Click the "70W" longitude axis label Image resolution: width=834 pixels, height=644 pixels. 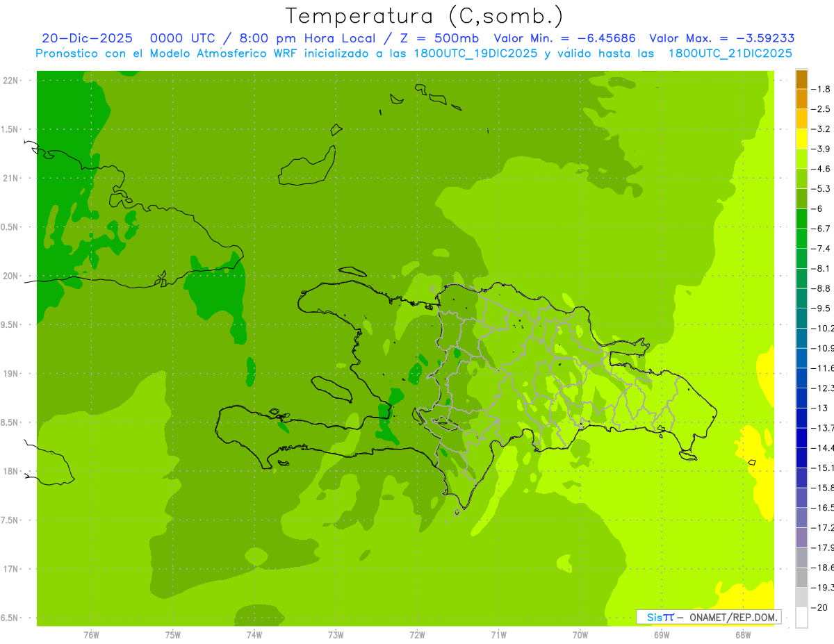point(580,634)
